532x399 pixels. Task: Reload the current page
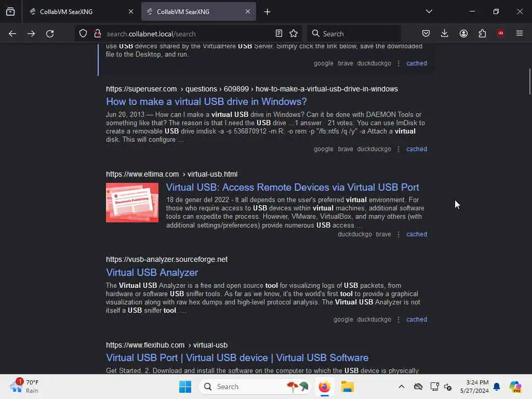[50, 34]
